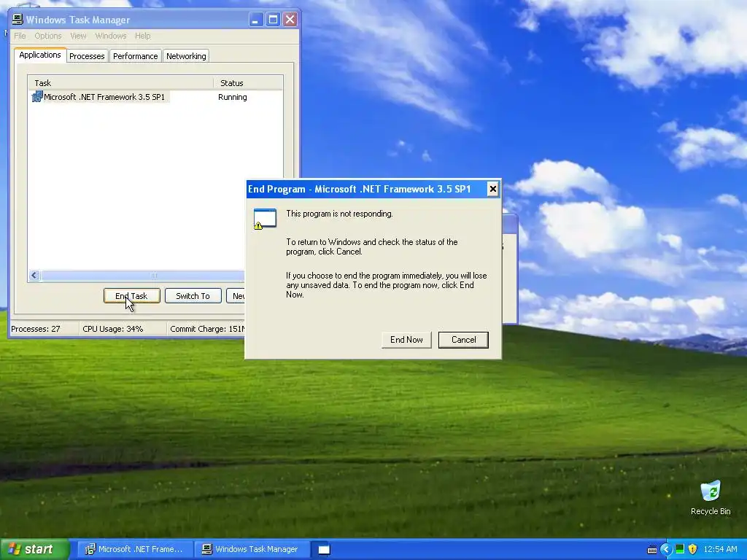Click the Task Manager title bar icon
Image resolution: width=747 pixels, height=560 pixels.
18,20
